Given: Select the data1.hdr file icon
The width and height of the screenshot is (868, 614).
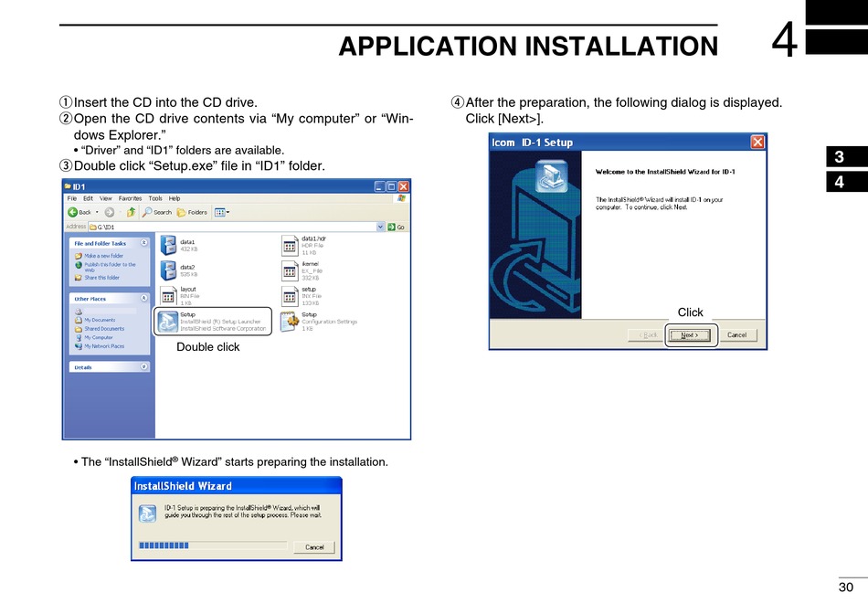Looking at the screenshot, I should (x=290, y=245).
